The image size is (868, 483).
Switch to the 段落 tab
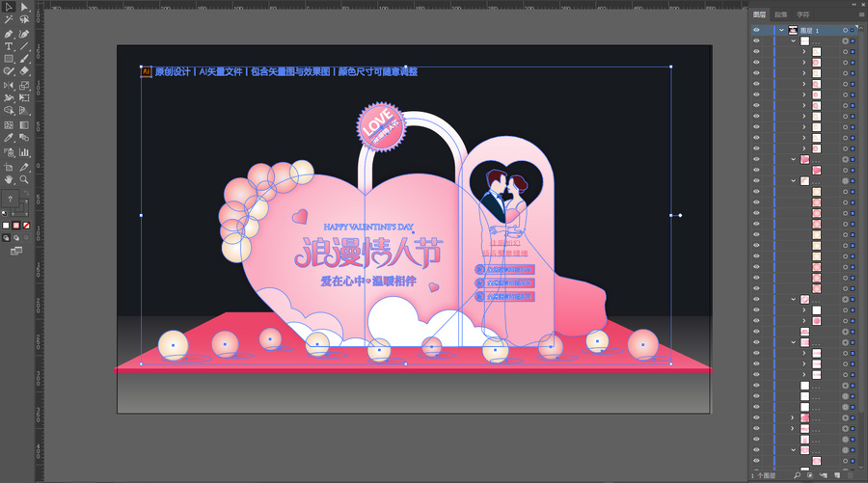click(780, 14)
